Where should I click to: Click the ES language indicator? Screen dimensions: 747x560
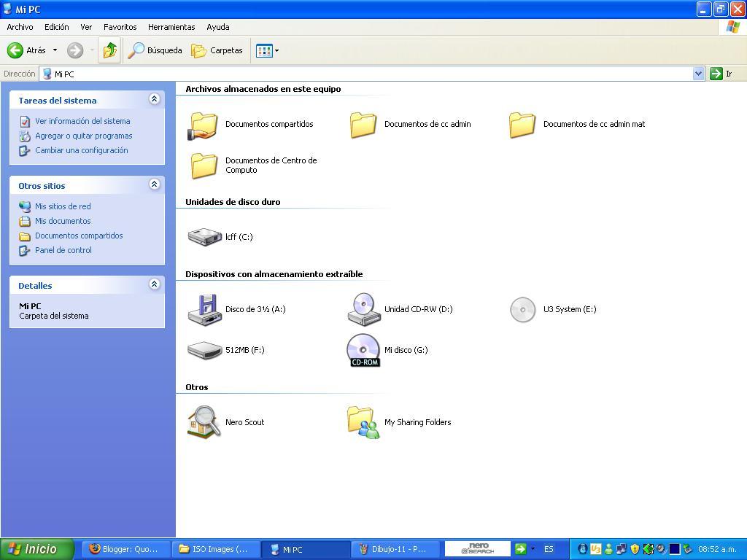(549, 549)
